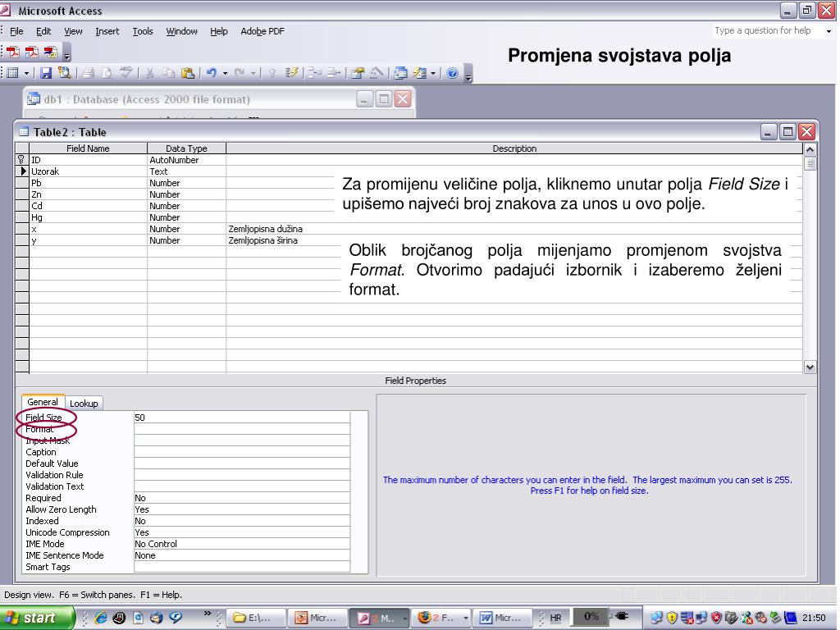The height and width of the screenshot is (630, 840).
Task: Switch to the Lookup tab in Field Properties
Action: [x=84, y=404]
